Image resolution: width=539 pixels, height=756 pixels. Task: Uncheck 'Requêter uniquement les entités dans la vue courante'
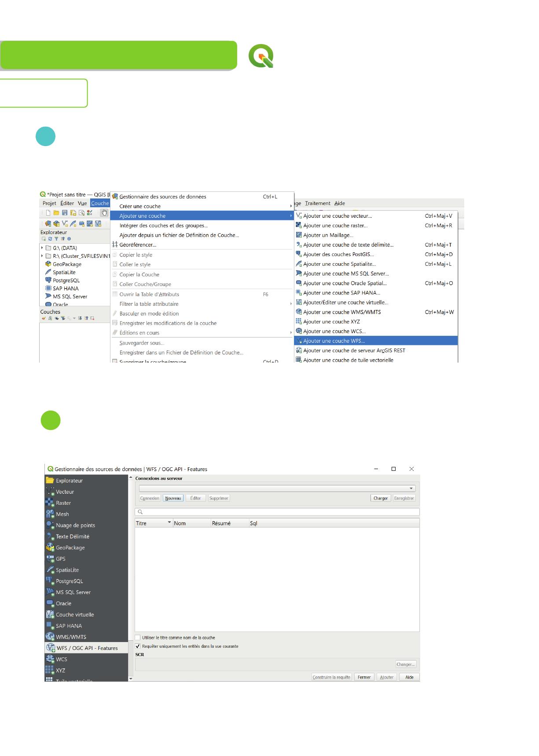coord(138,646)
